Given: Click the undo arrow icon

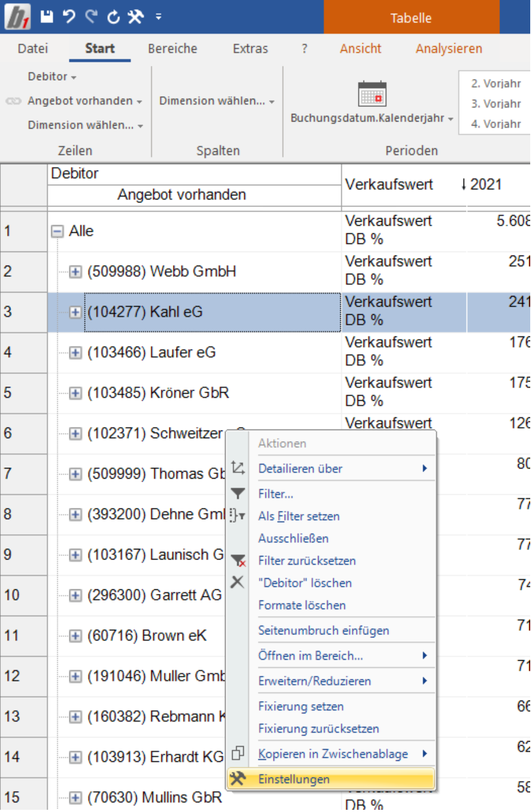Looking at the screenshot, I should [69, 17].
